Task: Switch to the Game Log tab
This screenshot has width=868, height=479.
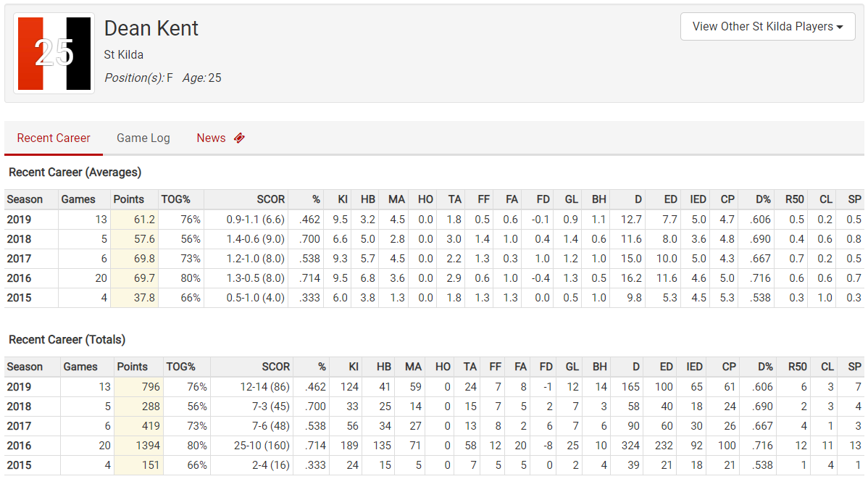Action: click(143, 138)
